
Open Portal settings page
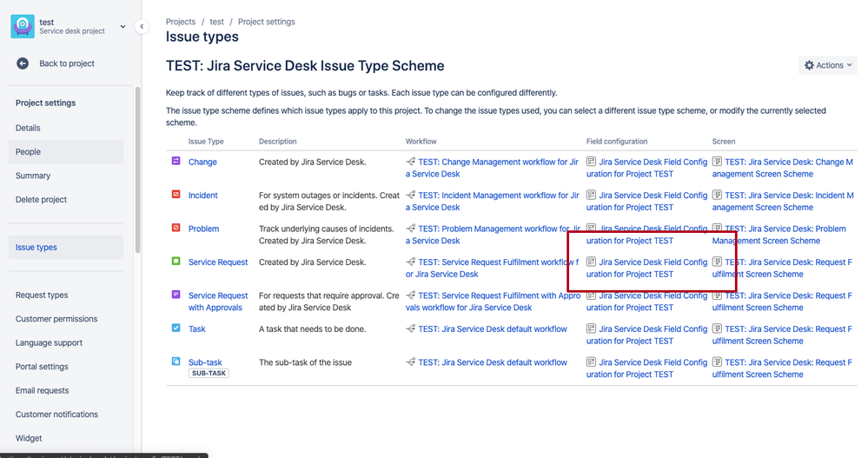click(x=42, y=367)
